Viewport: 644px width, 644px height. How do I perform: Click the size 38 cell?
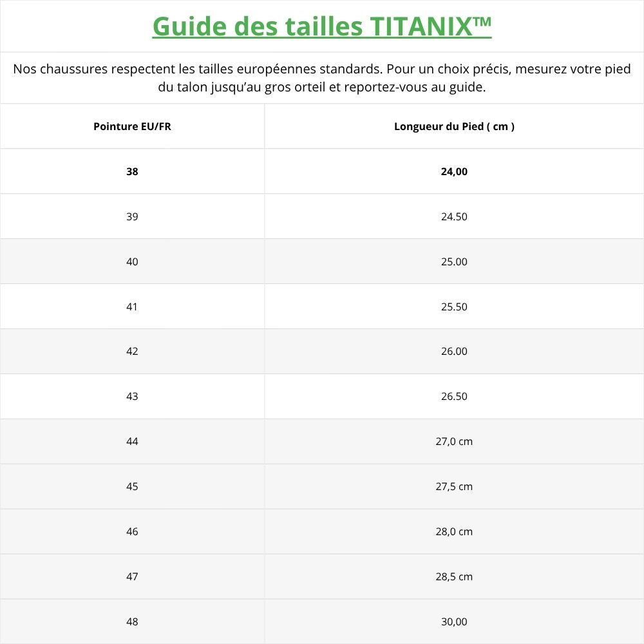pyautogui.click(x=132, y=171)
